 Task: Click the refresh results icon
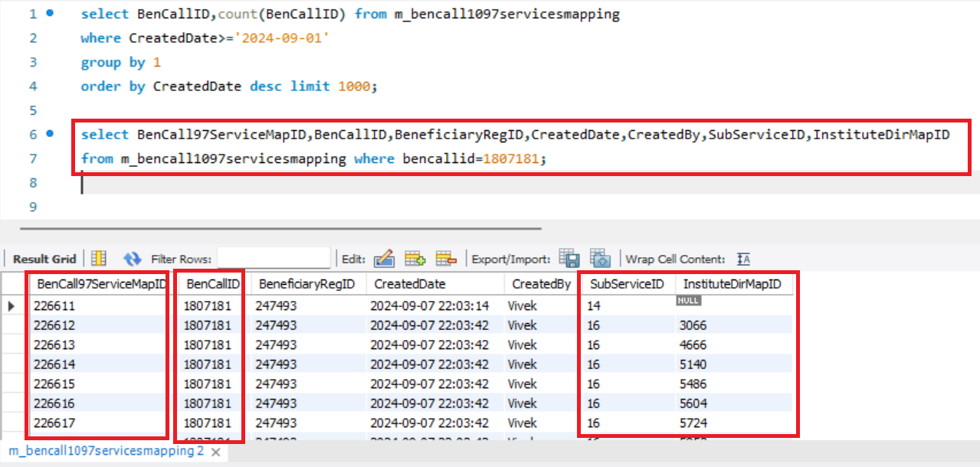pyautogui.click(x=133, y=259)
